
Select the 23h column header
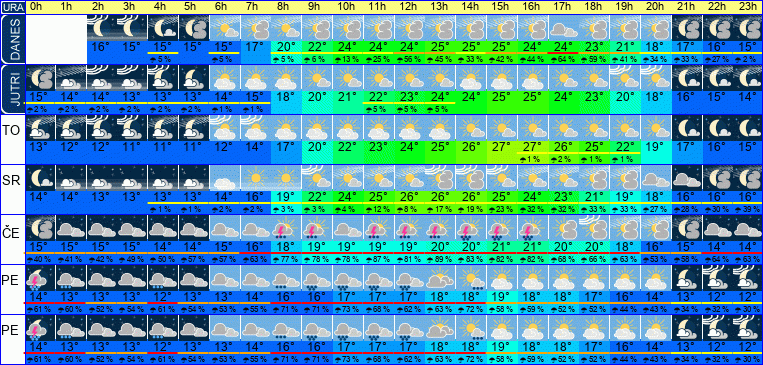pyautogui.click(x=746, y=7)
